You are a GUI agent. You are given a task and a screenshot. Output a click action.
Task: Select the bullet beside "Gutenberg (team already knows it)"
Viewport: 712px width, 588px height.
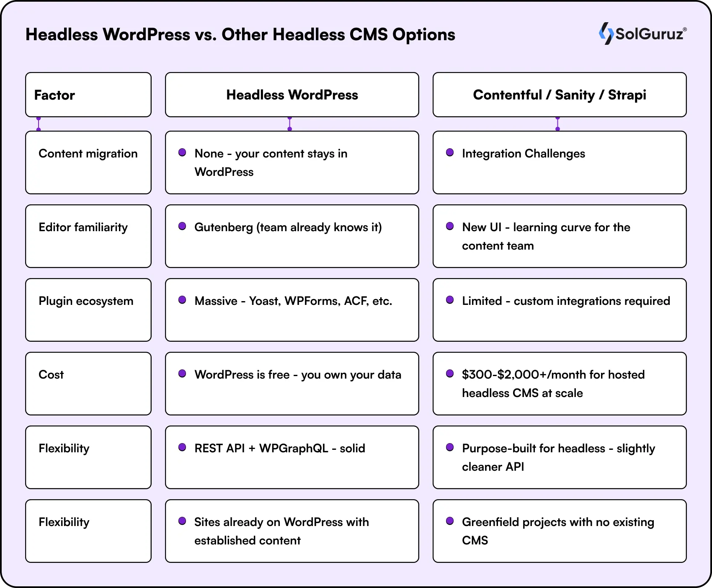point(182,226)
